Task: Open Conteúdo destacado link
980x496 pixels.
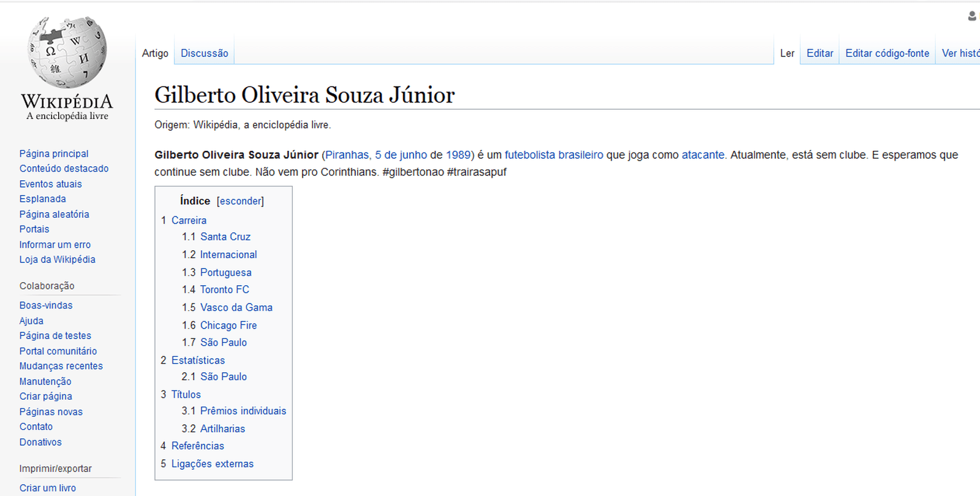Action: (x=64, y=169)
